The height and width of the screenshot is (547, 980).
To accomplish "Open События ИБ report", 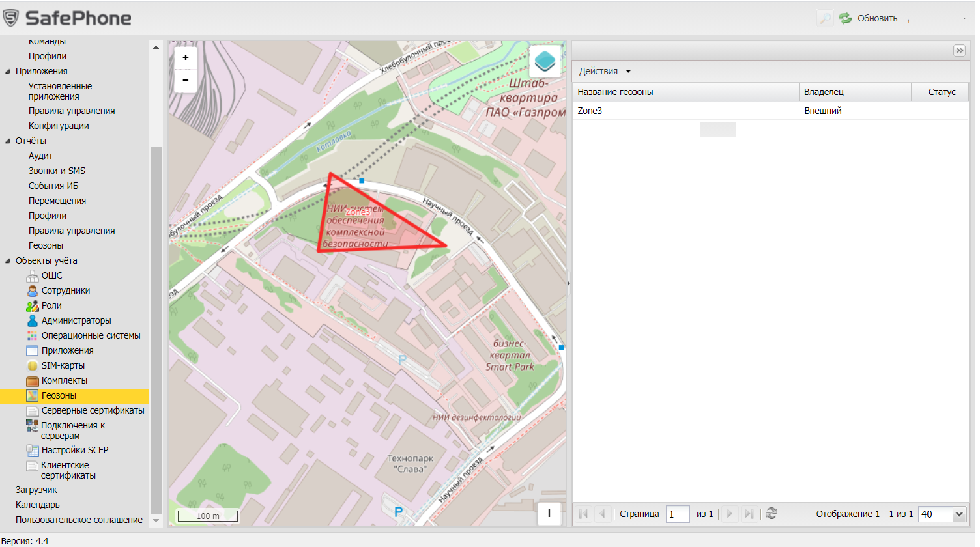I will tap(53, 186).
